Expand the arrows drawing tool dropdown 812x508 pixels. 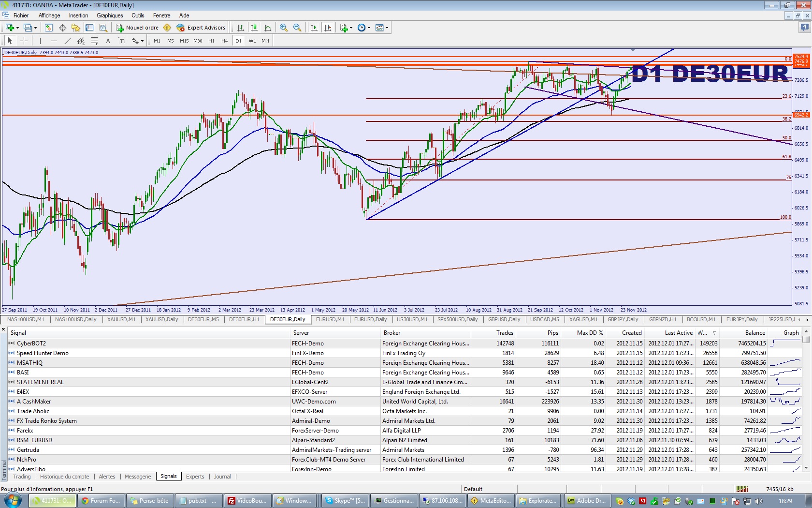pos(142,41)
